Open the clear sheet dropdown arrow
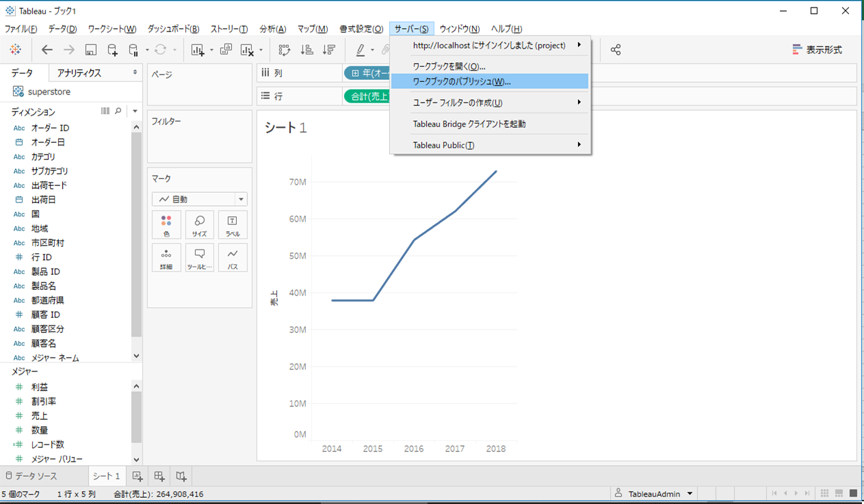 pyautogui.click(x=261, y=49)
